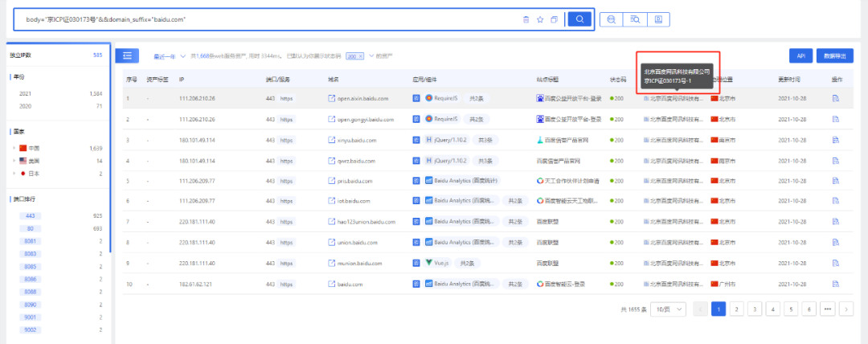Click site title 天工合作伙伴计划申请
868x344 pixels.
(572, 181)
